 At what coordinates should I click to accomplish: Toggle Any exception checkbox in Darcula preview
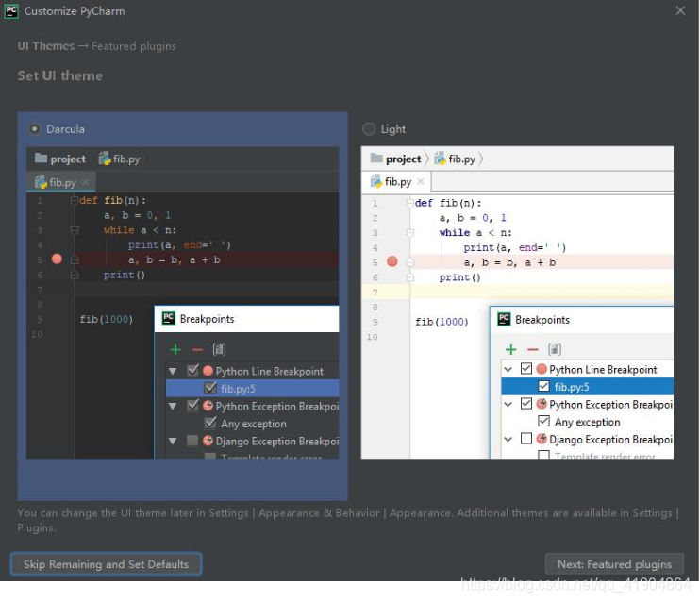(x=210, y=423)
